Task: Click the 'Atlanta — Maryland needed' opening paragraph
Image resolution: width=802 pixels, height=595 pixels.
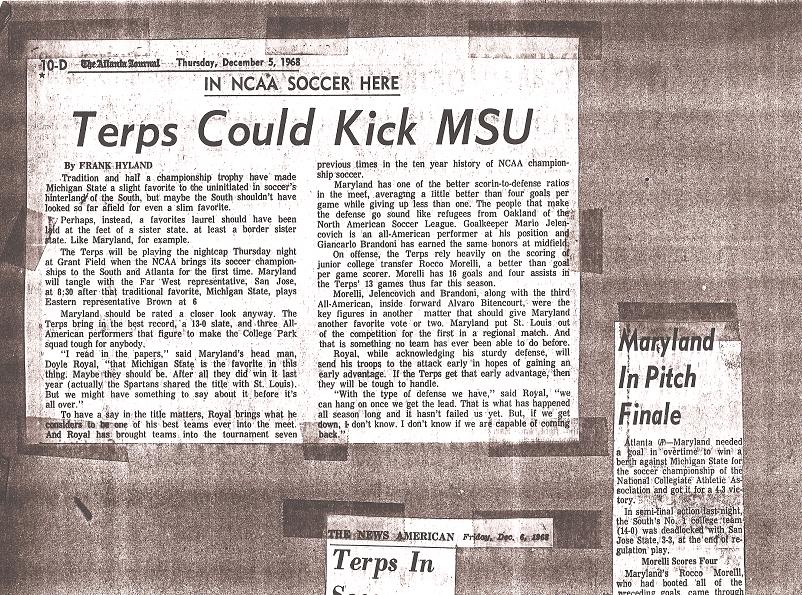Action: [x=679, y=471]
